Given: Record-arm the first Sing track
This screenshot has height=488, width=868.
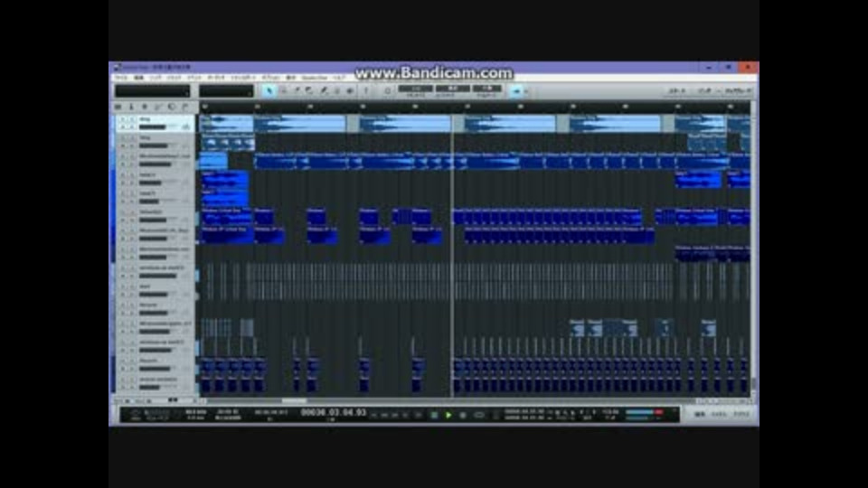Looking at the screenshot, I should tap(123, 127).
